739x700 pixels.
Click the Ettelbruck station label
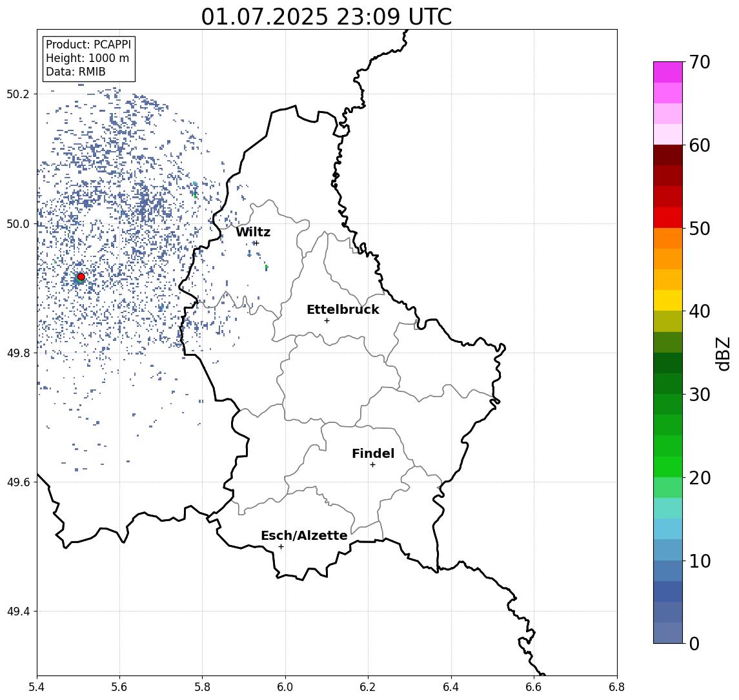[343, 309]
